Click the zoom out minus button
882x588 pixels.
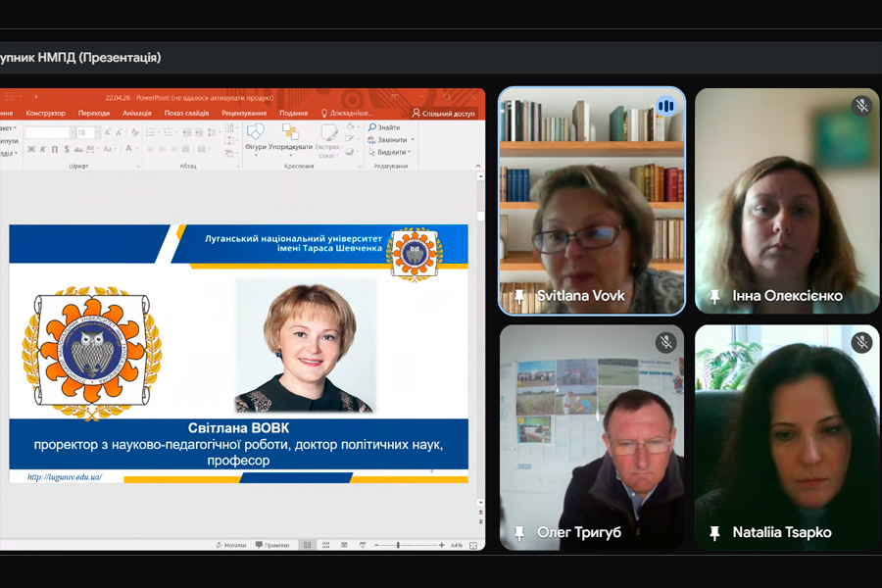376,545
